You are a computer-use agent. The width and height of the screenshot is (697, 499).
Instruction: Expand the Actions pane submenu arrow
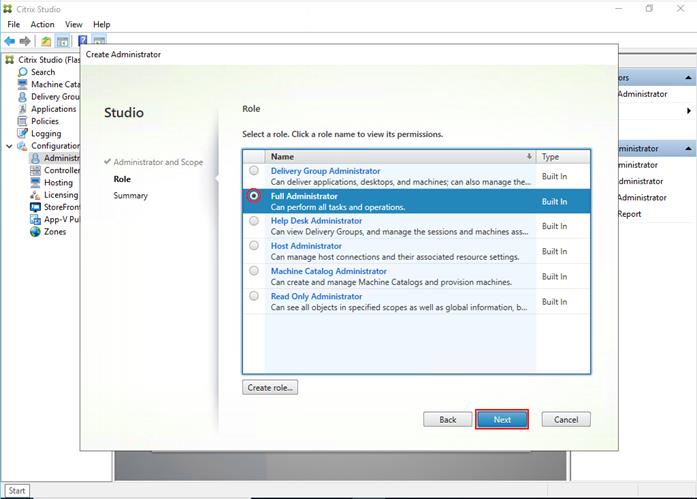click(x=689, y=111)
